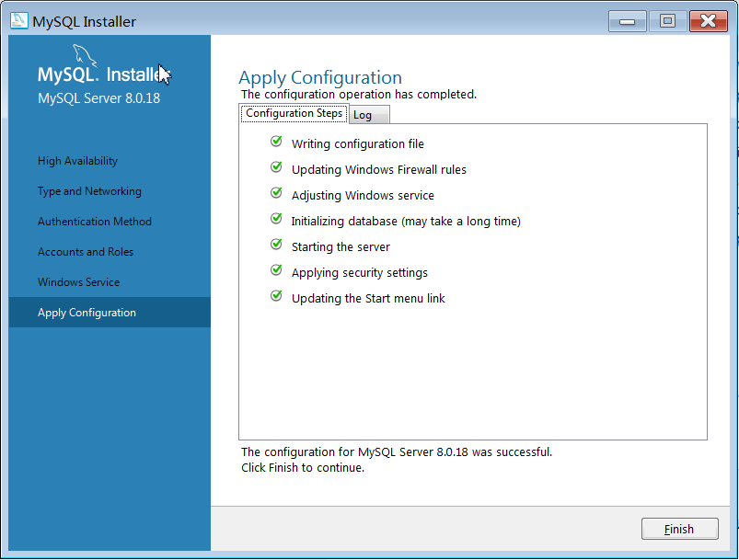Click 'The configuration operation has completed.' text
Viewport: 739px width, 560px height.
click(x=359, y=95)
